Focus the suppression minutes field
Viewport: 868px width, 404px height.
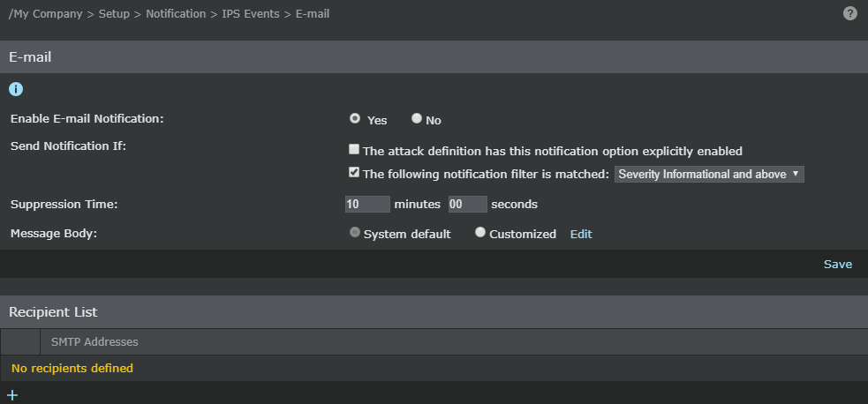(x=367, y=204)
